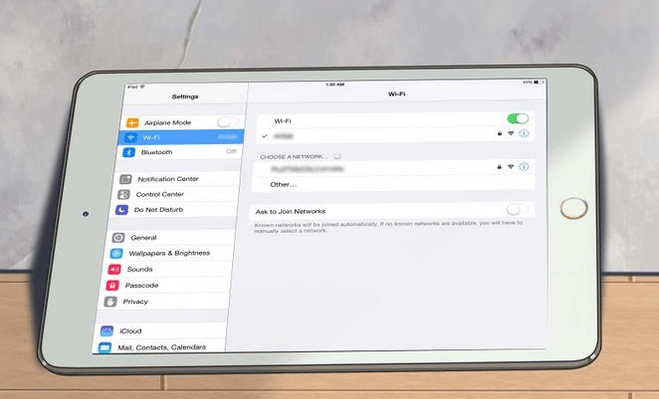Tap the status bar clock
659x399 pixels.
pyautogui.click(x=335, y=85)
